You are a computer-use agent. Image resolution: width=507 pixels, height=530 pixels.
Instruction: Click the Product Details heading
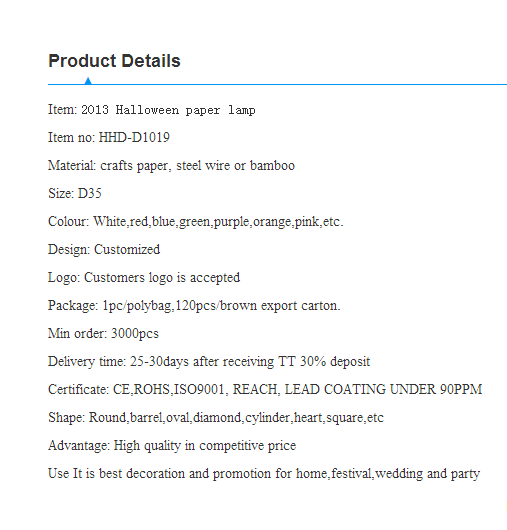[x=114, y=61]
